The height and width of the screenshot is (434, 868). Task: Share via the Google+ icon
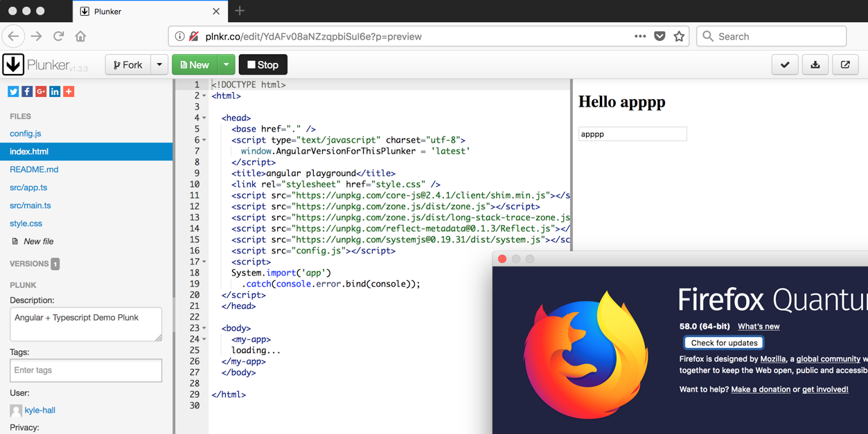click(x=40, y=91)
